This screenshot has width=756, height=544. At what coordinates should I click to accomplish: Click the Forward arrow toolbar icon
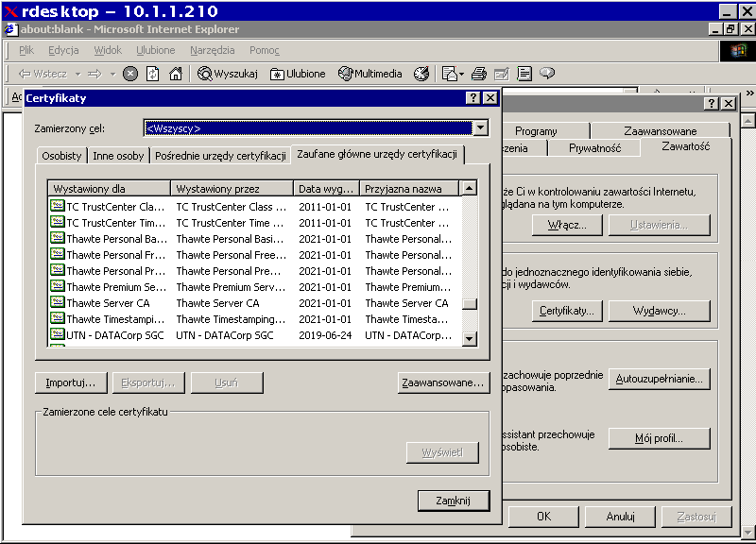point(95,74)
